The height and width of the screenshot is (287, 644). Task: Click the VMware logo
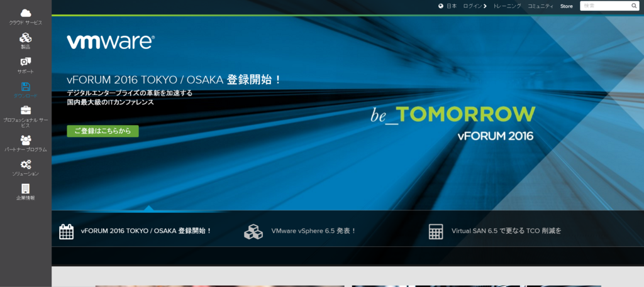point(111,42)
